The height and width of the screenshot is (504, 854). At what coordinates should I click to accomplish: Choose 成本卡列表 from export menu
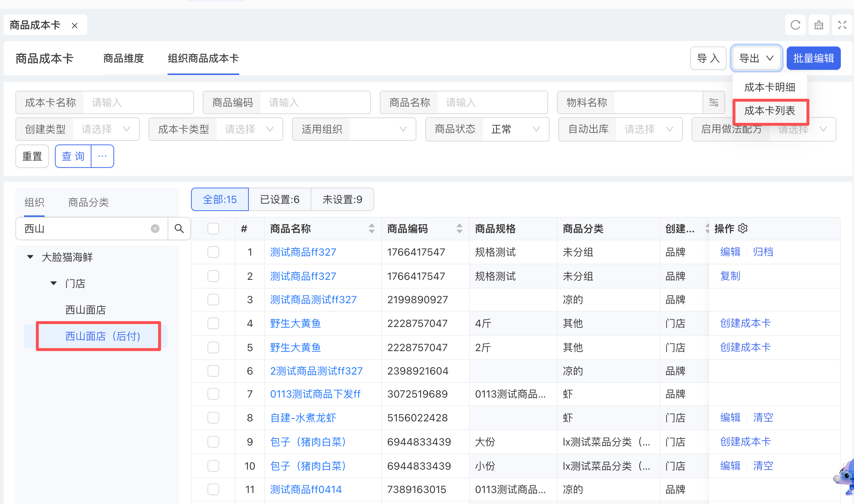[x=769, y=111]
